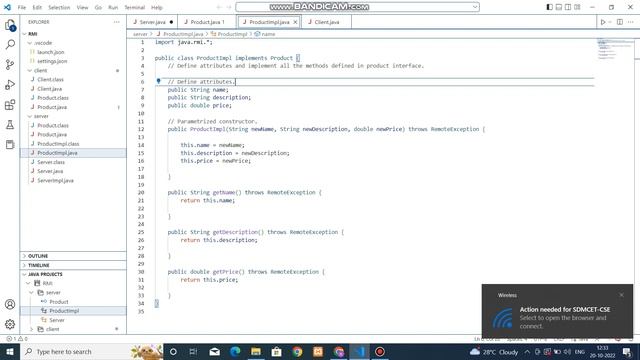Select ProductImpl.class in the Explorer
Viewport: 640px width, 360px height.
[x=58, y=144]
